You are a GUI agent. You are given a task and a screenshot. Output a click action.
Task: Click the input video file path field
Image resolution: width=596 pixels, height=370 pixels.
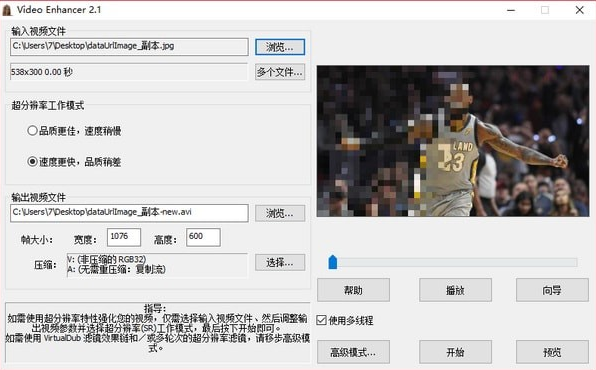pos(129,47)
